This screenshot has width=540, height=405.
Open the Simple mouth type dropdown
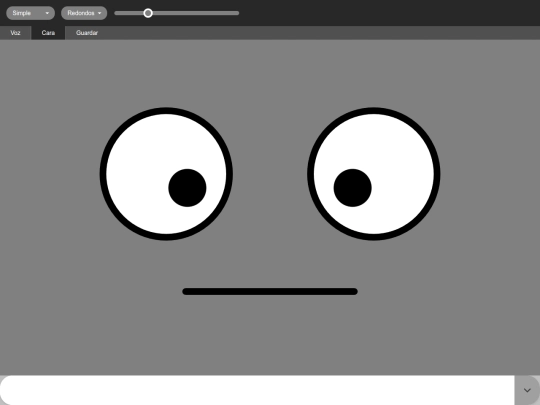(x=30, y=13)
